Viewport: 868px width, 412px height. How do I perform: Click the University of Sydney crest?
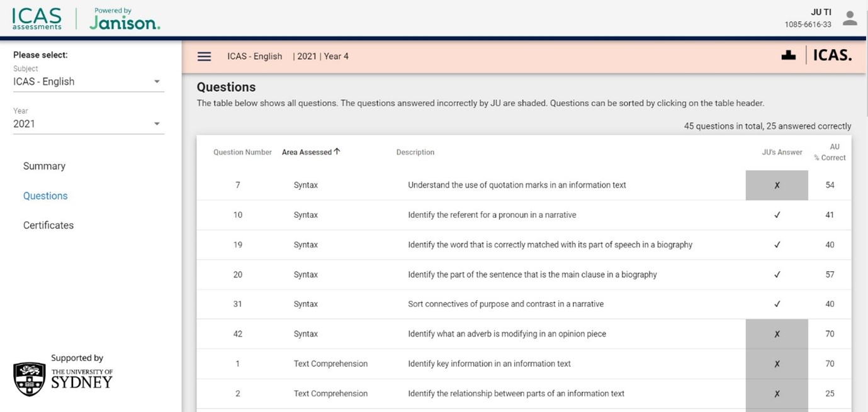[x=29, y=379]
